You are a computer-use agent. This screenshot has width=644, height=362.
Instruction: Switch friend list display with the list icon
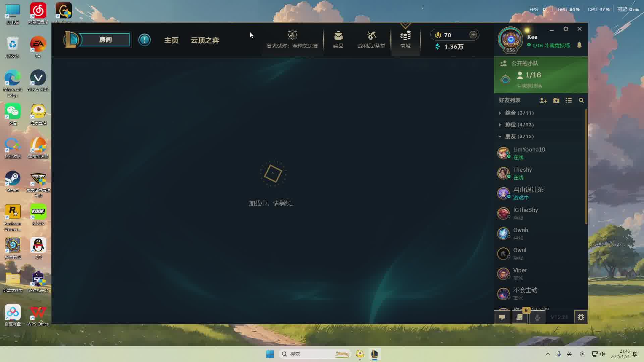[569, 100]
